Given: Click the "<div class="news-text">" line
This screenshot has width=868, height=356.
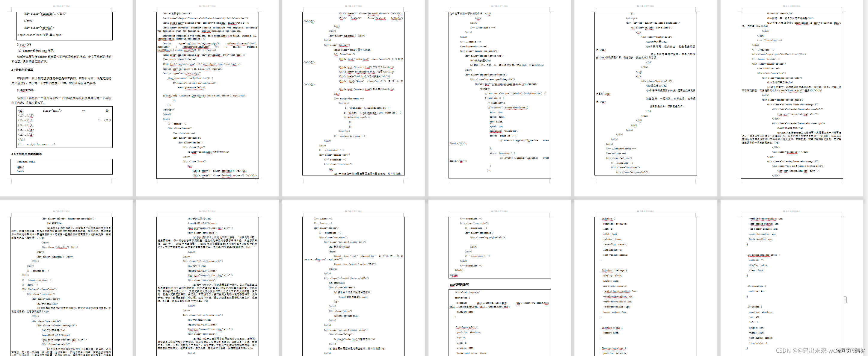Looking at the screenshot, I should (x=46, y=299).
